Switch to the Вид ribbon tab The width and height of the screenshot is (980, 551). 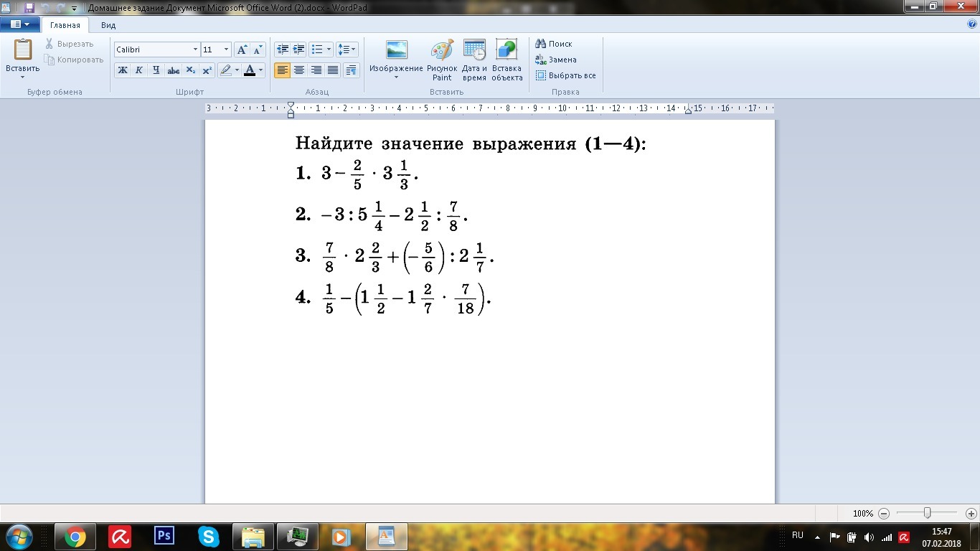[x=108, y=24]
